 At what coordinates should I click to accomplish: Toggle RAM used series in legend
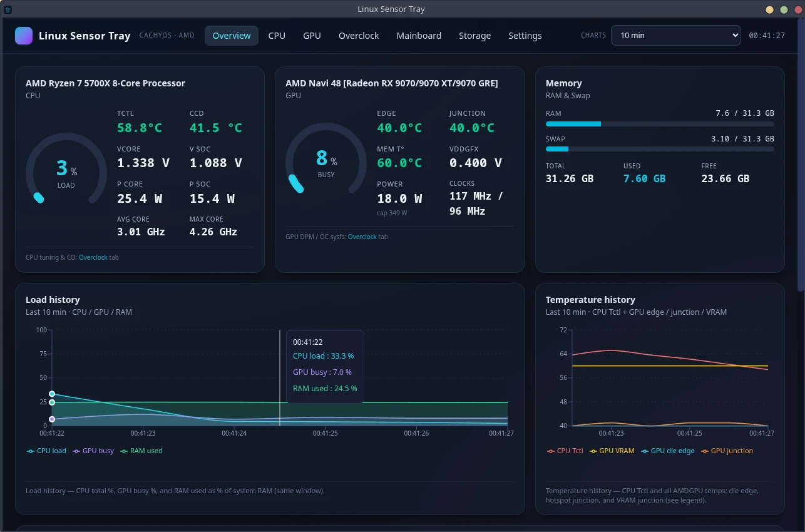pyautogui.click(x=141, y=451)
